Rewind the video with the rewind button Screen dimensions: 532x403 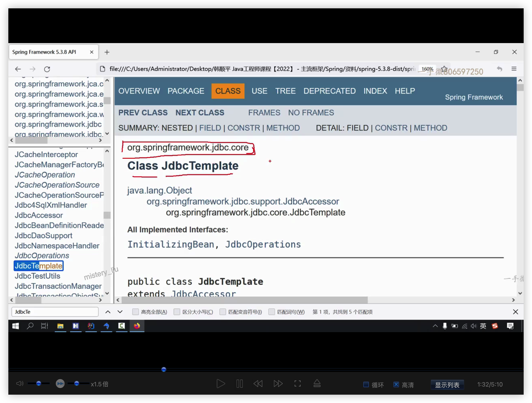tap(258, 384)
